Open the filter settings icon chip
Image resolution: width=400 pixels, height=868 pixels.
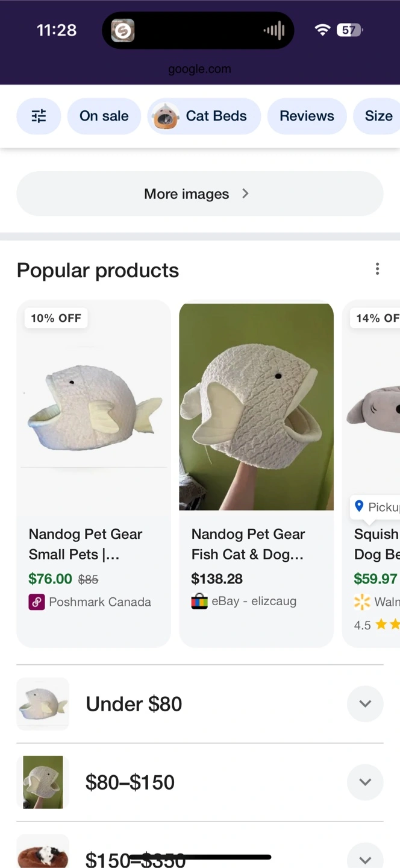(39, 116)
